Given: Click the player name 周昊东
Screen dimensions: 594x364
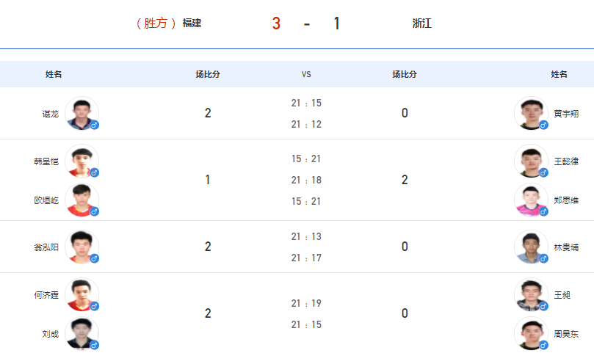Looking at the screenshot, I should click(566, 334).
